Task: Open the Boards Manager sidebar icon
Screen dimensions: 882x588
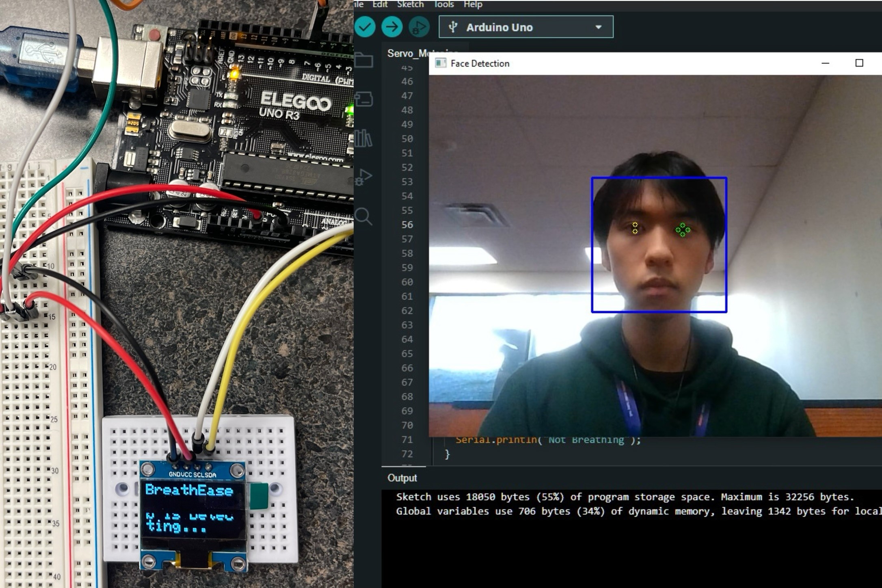Action: pyautogui.click(x=364, y=99)
